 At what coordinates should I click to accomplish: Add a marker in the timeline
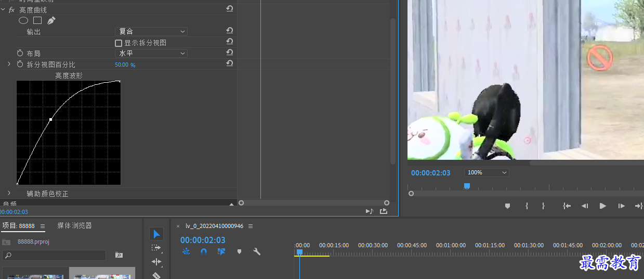pos(239,251)
